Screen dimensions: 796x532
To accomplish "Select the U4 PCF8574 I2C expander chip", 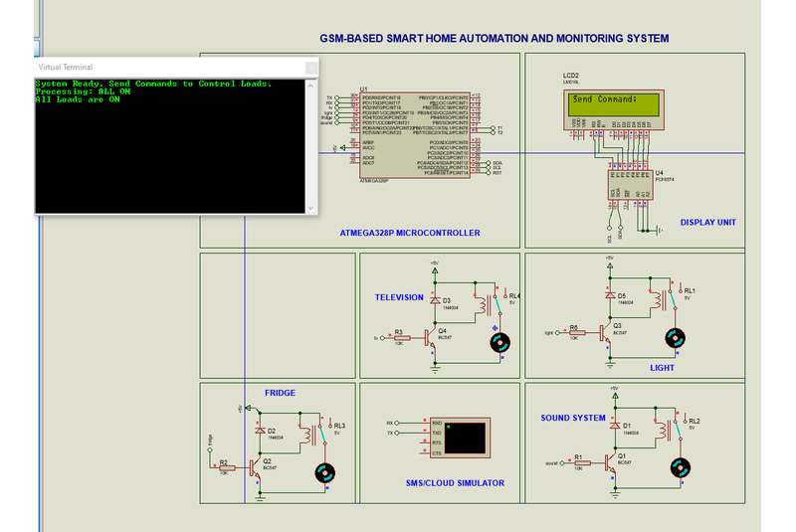I will pyautogui.click(x=630, y=185).
